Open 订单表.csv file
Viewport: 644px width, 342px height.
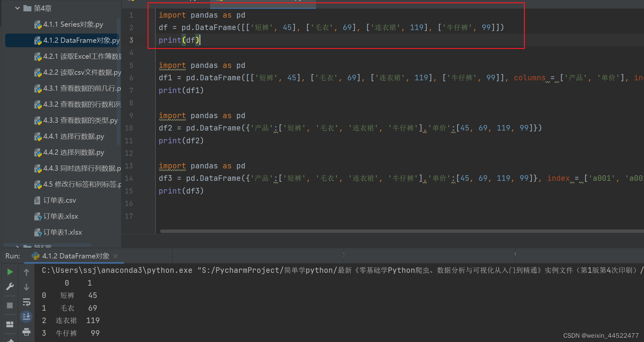coord(59,200)
